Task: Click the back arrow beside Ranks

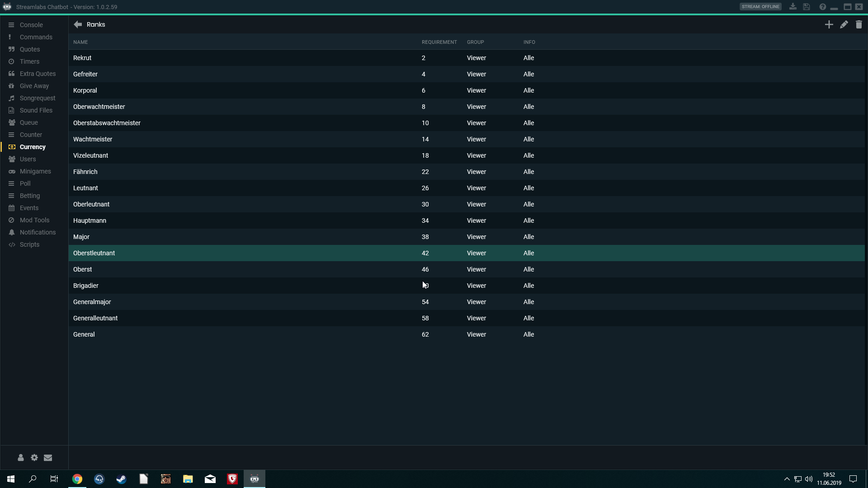Action: 78,24
